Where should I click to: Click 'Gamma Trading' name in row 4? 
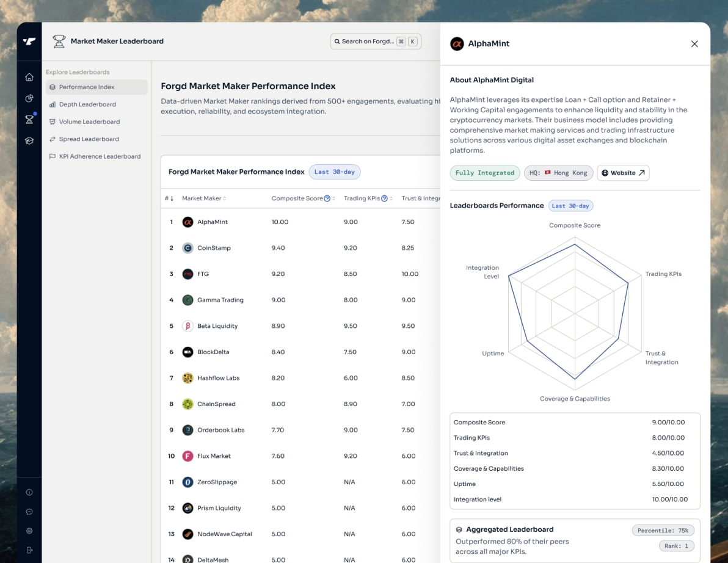tap(220, 300)
